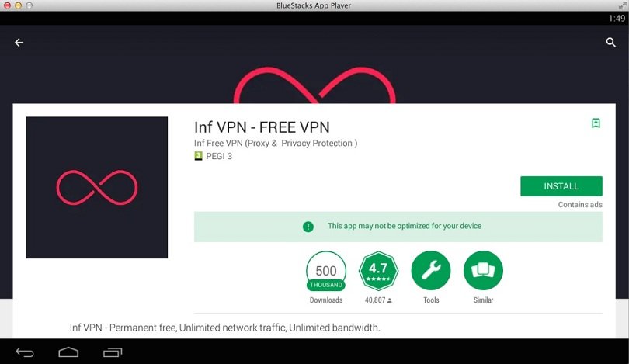Tap the 500 thousand downloads badge
The height and width of the screenshot is (364, 629).
tap(325, 271)
